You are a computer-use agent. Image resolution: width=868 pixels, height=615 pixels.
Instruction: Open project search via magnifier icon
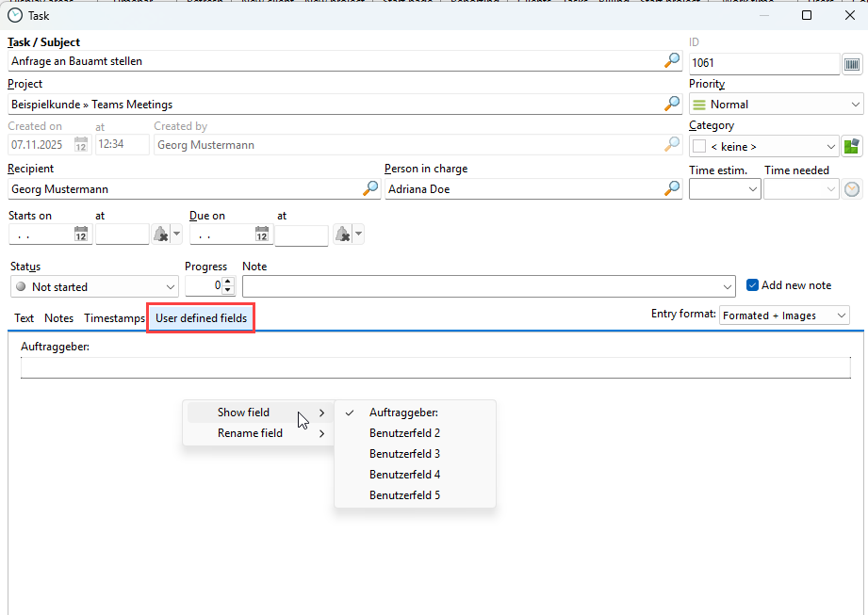coord(672,105)
